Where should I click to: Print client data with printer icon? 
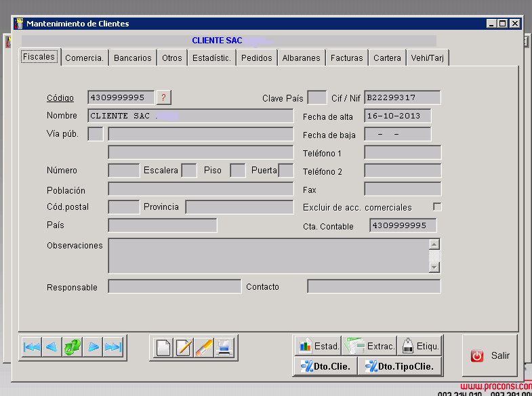tap(224, 347)
